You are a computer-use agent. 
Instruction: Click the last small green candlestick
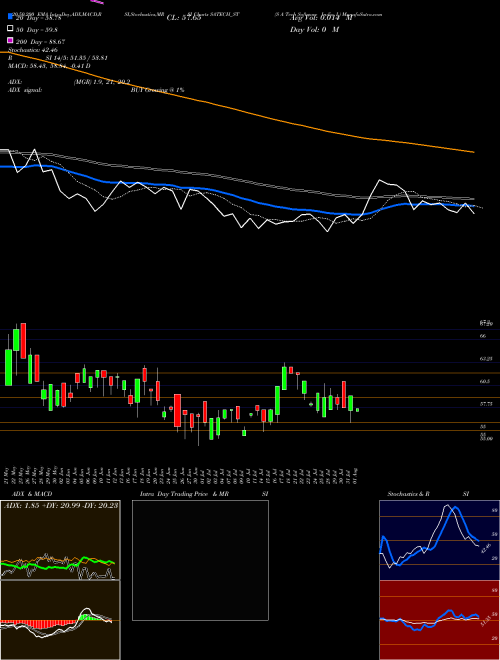pos(357,410)
